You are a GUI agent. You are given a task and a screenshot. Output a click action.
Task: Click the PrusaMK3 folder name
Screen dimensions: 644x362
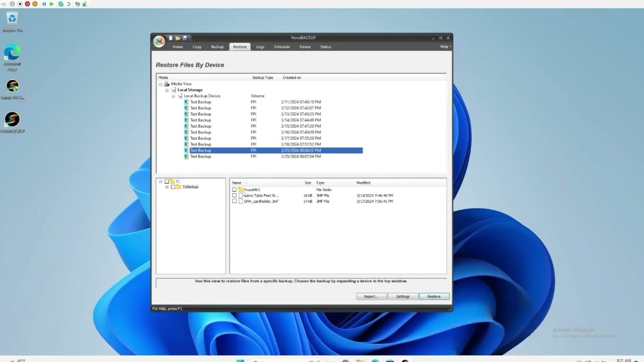click(252, 190)
